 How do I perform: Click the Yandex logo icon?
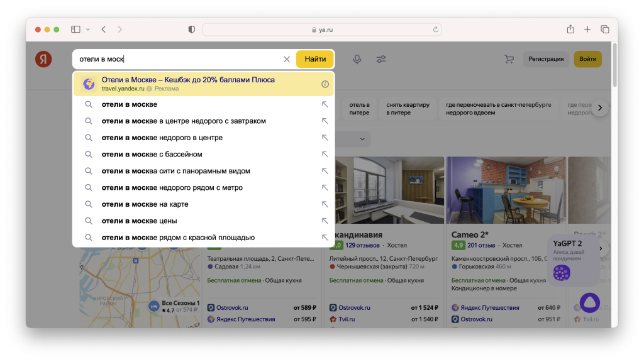(43, 59)
